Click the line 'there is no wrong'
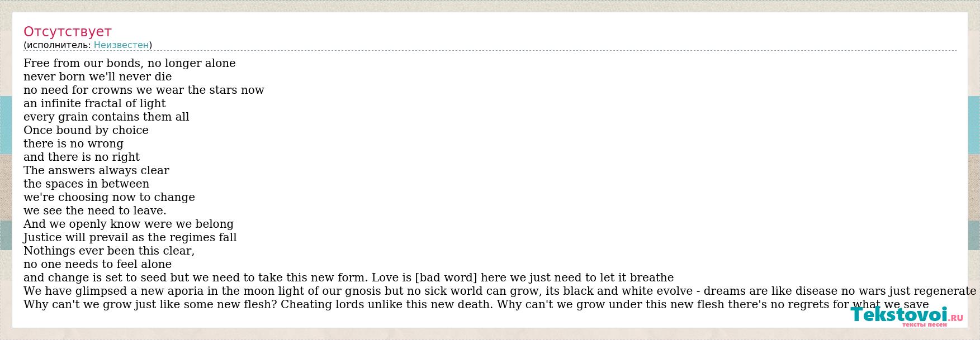This screenshot has width=980, height=340. (x=74, y=143)
